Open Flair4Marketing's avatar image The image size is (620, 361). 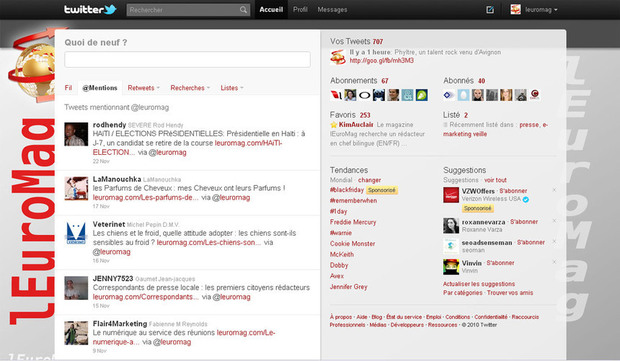(76, 333)
